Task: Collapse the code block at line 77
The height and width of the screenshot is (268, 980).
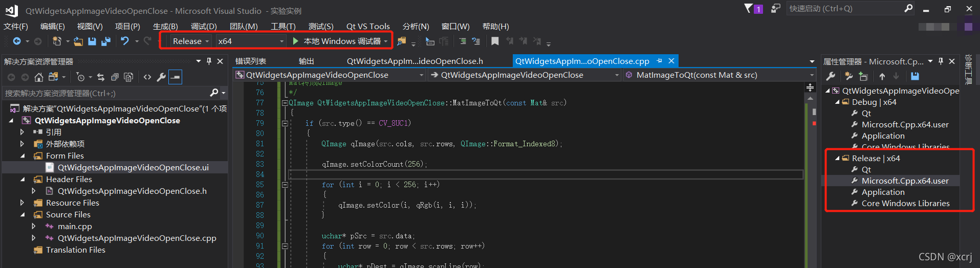Action: (285, 103)
